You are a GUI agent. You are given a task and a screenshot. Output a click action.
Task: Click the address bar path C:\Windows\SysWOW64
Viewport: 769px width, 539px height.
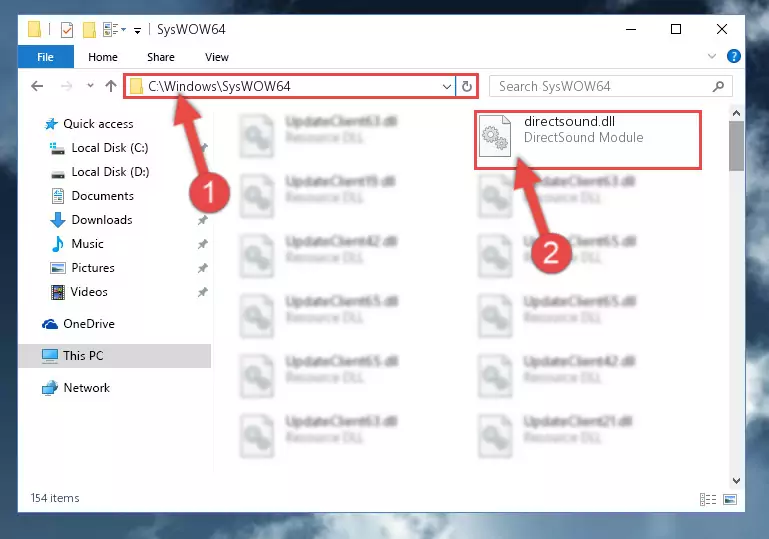[x=219, y=86]
